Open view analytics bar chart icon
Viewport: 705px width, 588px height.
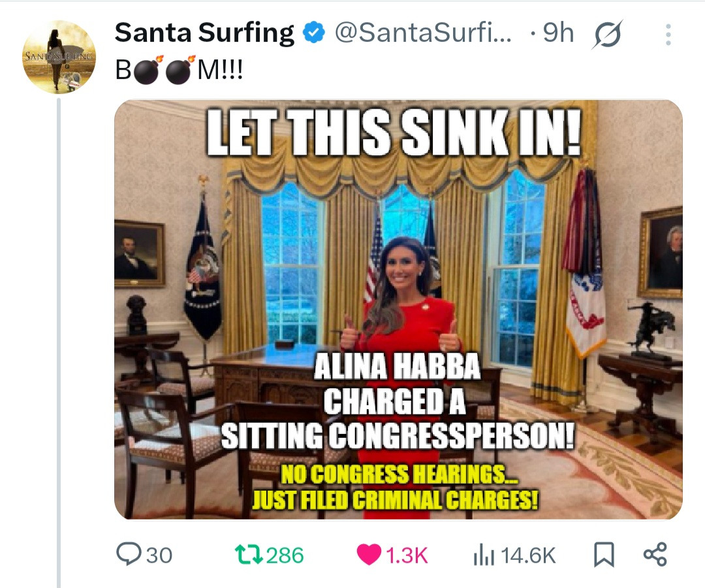(484, 555)
